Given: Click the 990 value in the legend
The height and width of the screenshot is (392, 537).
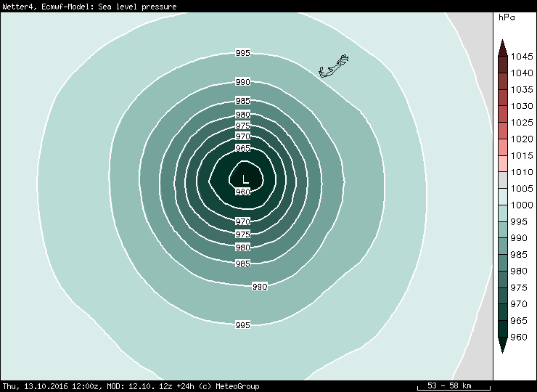Looking at the screenshot, I should (519, 238).
